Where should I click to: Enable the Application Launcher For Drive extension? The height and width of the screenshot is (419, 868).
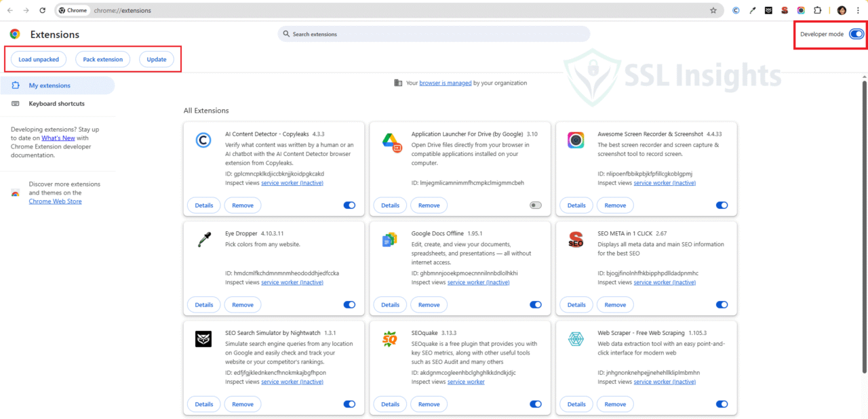pyautogui.click(x=535, y=205)
